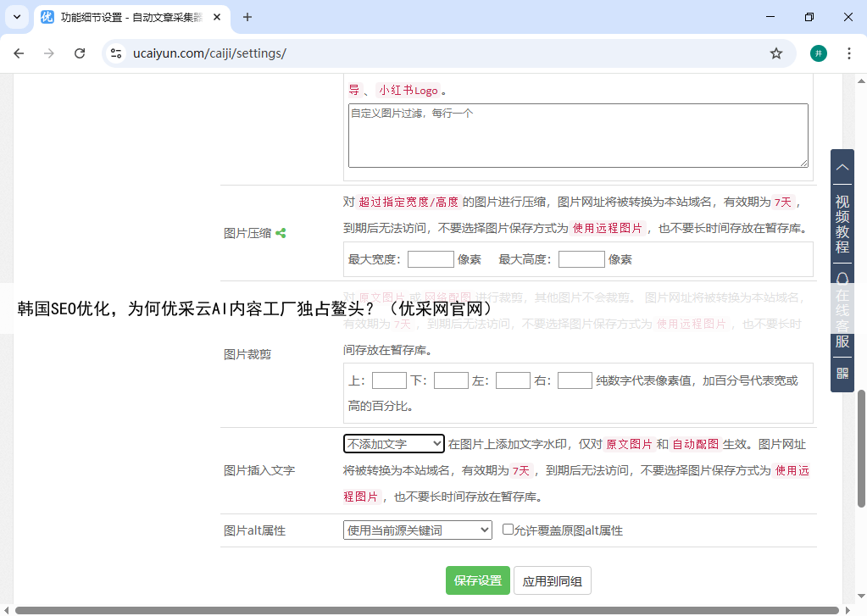Open the Chrome profile avatar
Image resolution: width=867 pixels, height=616 pixels.
[x=818, y=53]
